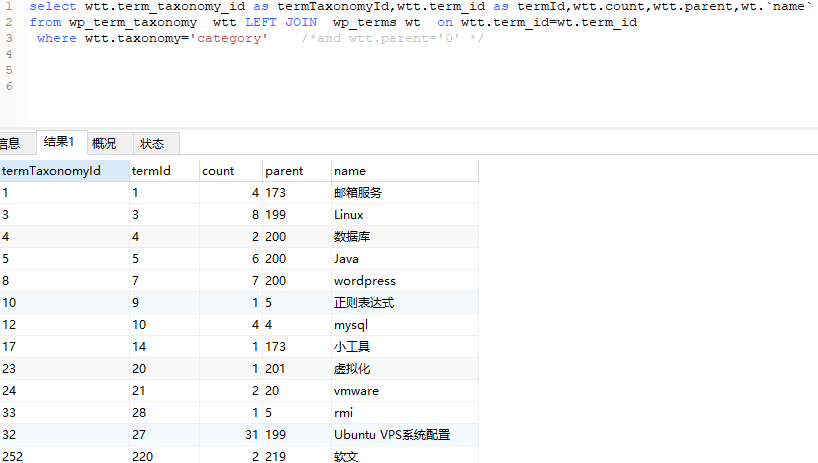Screen dimensions: 818x463
Task: Select count value 31 in Ubuntu row
Action: 231,434
